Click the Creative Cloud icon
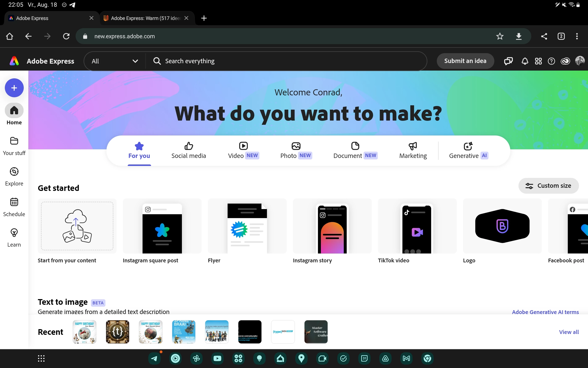The image size is (588, 368). pyautogui.click(x=565, y=61)
